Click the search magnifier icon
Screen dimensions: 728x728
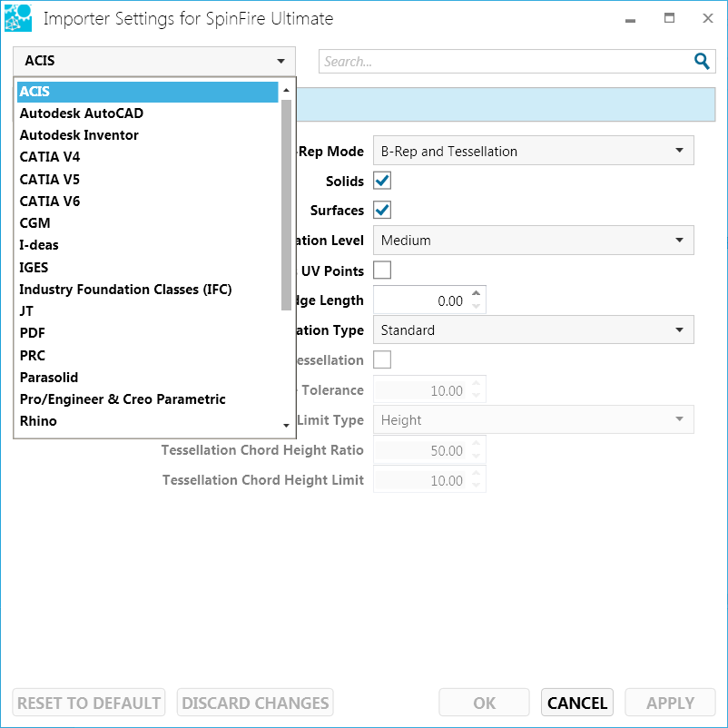pos(701,61)
